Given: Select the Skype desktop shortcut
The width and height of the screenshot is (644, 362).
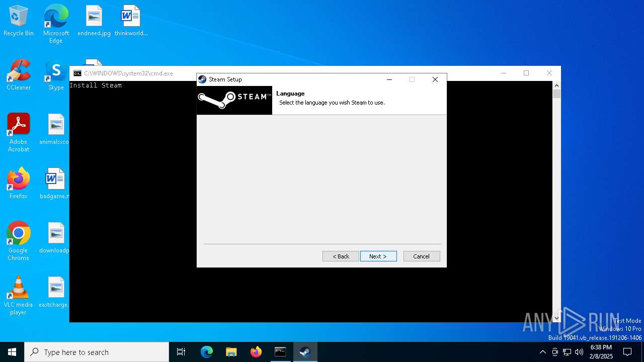Looking at the screenshot, I should [x=56, y=75].
